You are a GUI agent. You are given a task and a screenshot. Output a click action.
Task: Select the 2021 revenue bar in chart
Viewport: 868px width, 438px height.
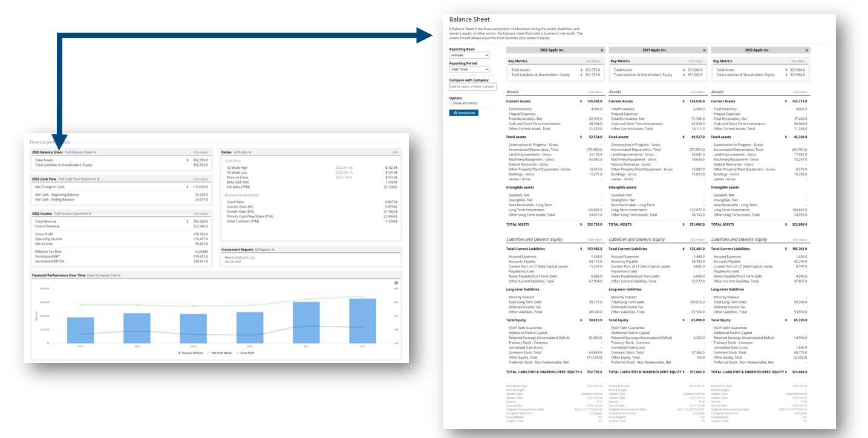[306, 322]
